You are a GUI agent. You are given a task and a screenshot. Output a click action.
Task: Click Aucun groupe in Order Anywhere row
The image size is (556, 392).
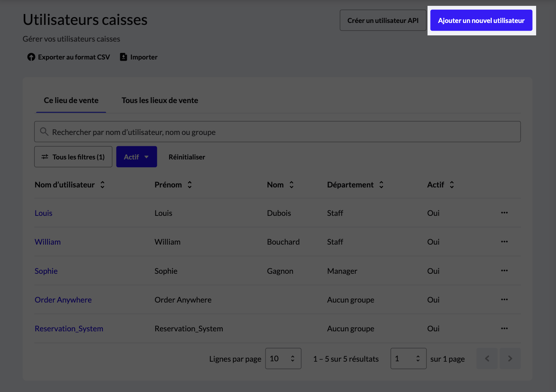pos(350,300)
